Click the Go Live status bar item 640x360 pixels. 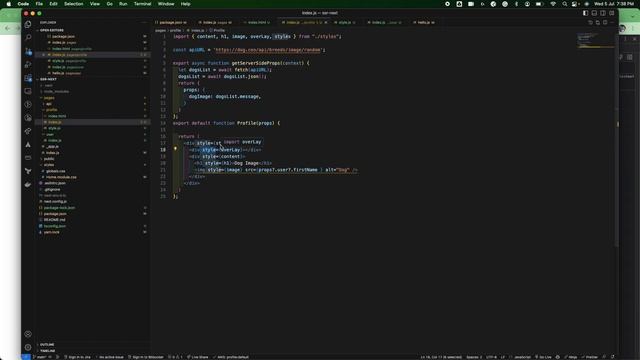[x=543, y=357]
